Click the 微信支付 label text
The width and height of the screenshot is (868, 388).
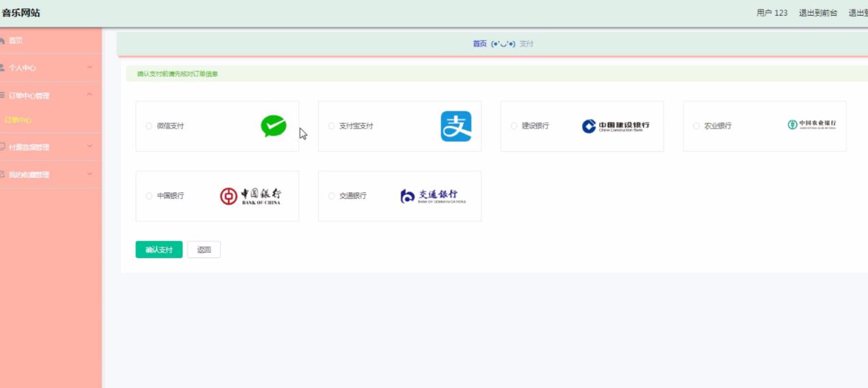coord(170,126)
